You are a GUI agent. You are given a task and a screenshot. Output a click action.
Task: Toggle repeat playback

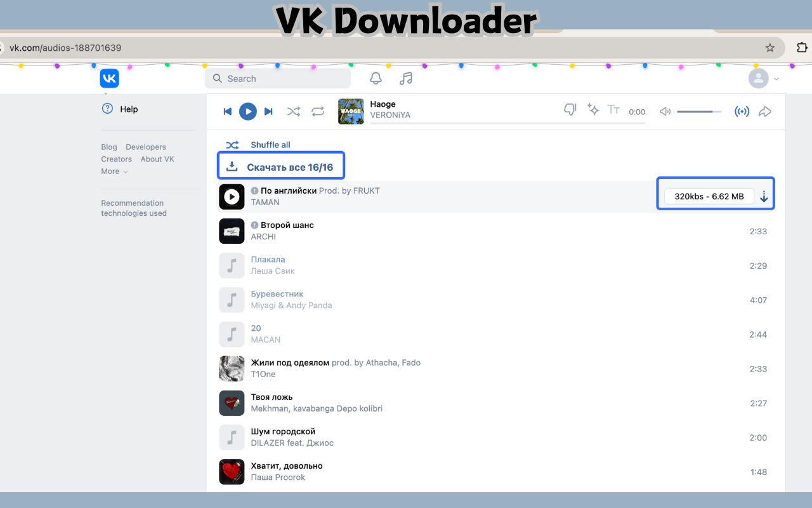[x=318, y=111]
